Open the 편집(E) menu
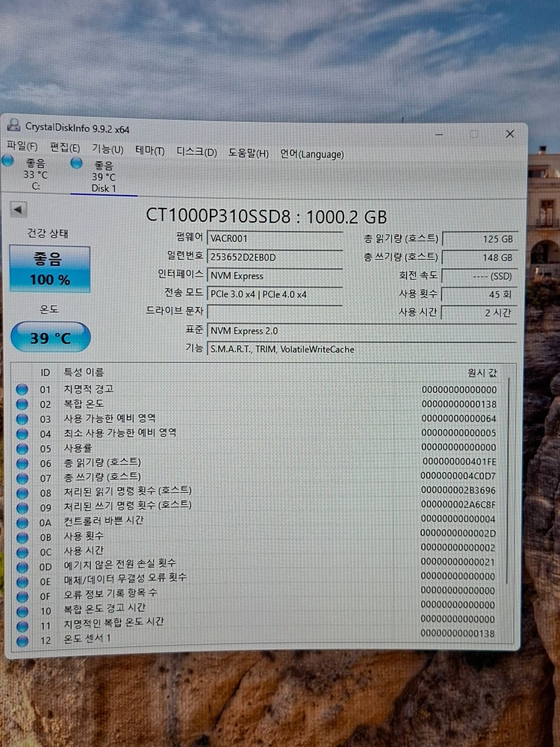The image size is (560, 747). click(x=65, y=148)
